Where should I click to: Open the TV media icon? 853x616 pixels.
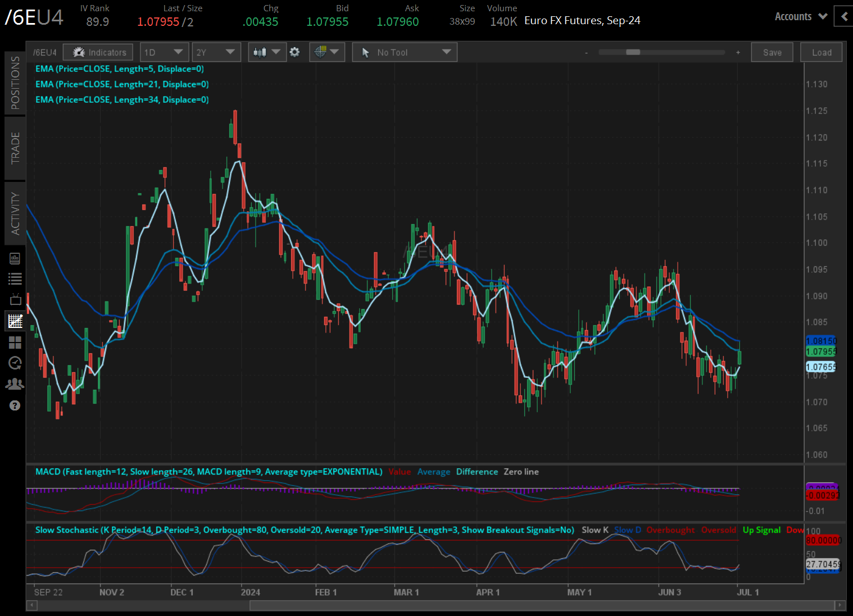15,299
